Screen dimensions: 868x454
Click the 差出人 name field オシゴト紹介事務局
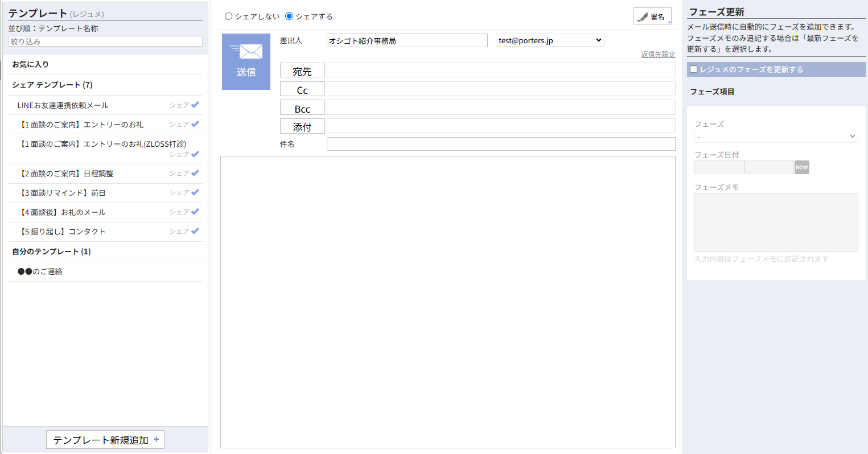click(407, 40)
